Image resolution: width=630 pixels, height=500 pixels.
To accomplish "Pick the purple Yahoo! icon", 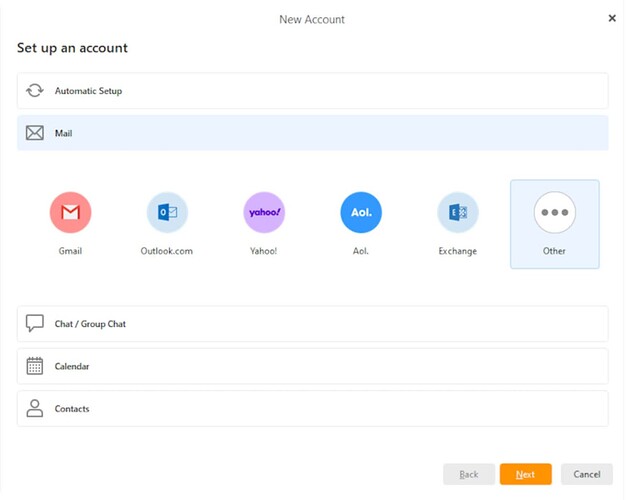I will coord(264,212).
